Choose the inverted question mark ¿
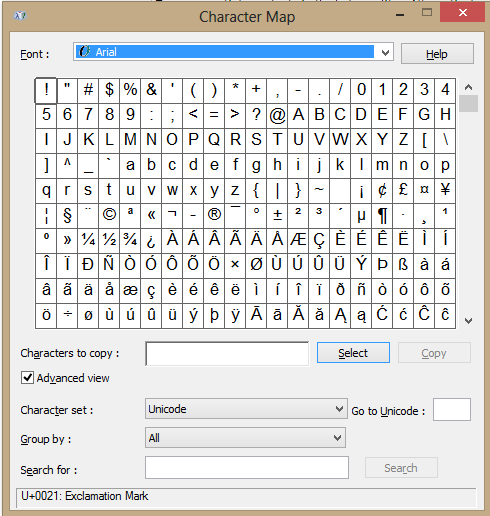 pyautogui.click(x=151, y=240)
